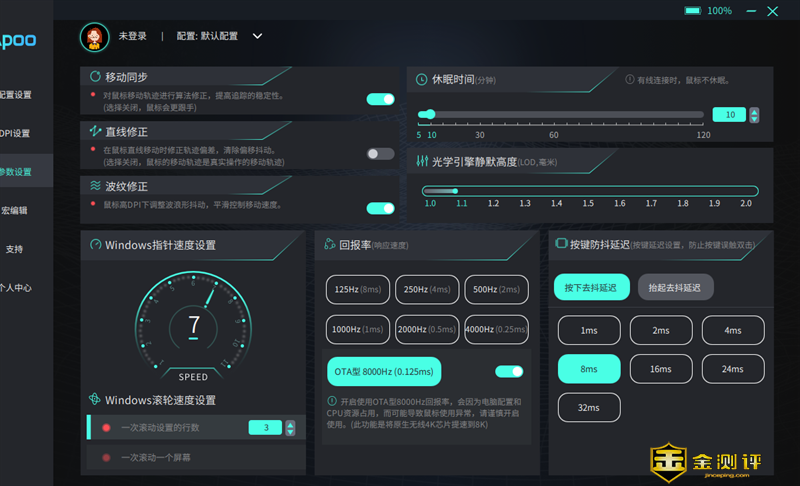The width and height of the screenshot is (800, 486).
Task: Disable the 移动同步 toggle
Action: tap(380, 99)
